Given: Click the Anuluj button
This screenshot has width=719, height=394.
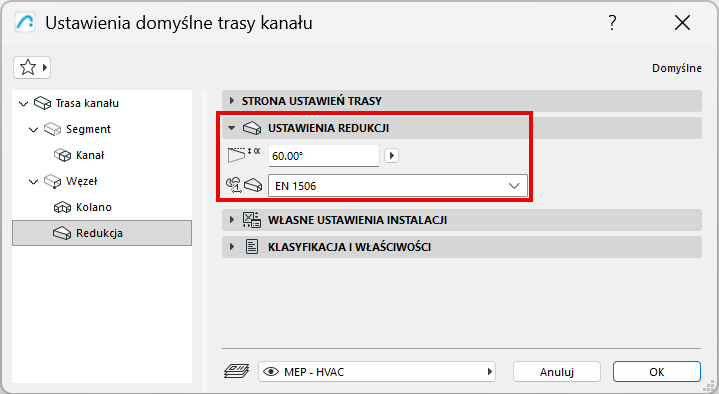Looking at the screenshot, I should [x=557, y=372].
